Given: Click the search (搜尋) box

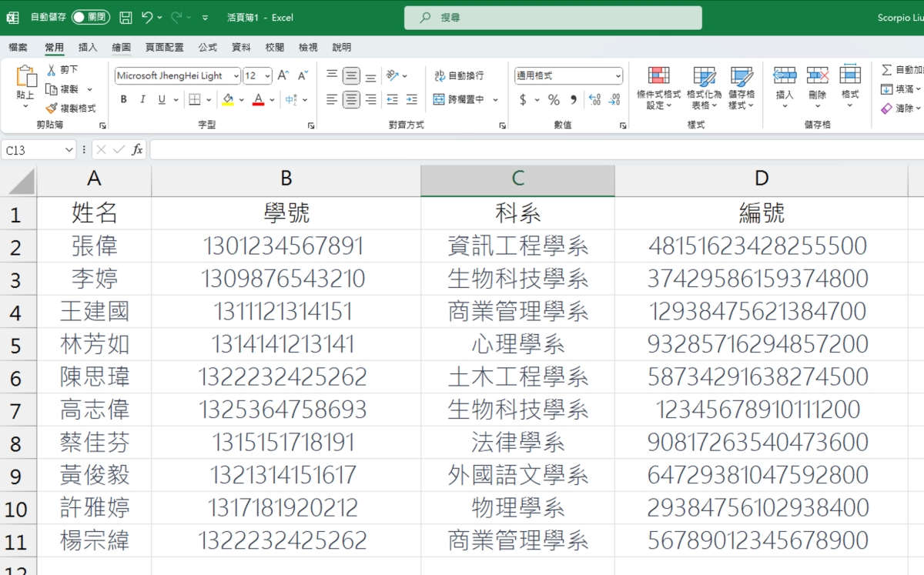Looking at the screenshot, I should [553, 18].
